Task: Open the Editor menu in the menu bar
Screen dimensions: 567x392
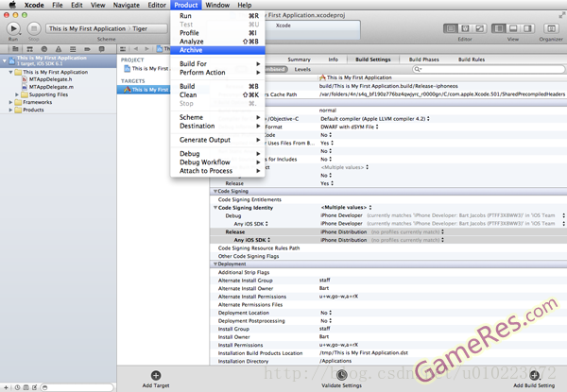Action: [x=157, y=5]
